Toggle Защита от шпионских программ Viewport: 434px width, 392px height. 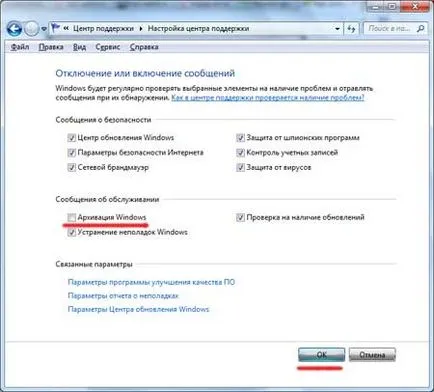pyautogui.click(x=240, y=138)
